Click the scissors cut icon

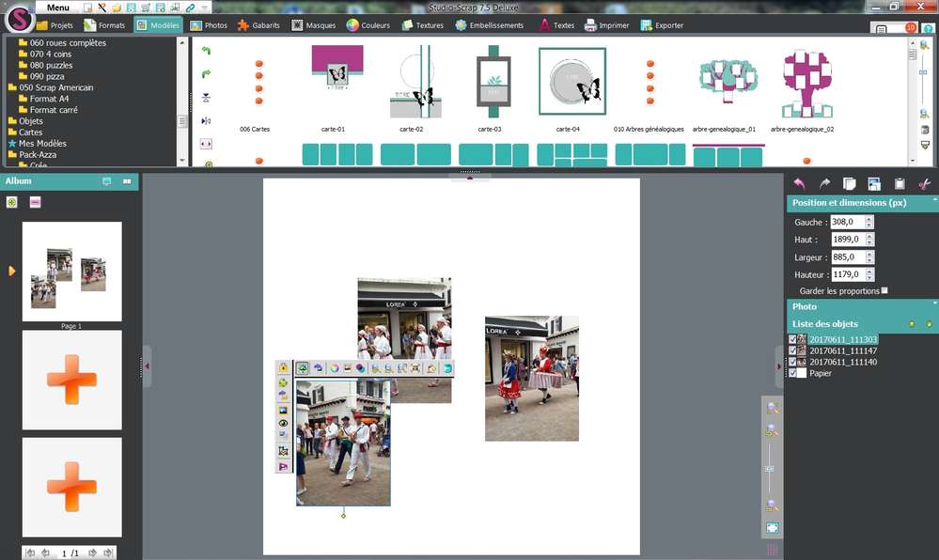tap(924, 184)
